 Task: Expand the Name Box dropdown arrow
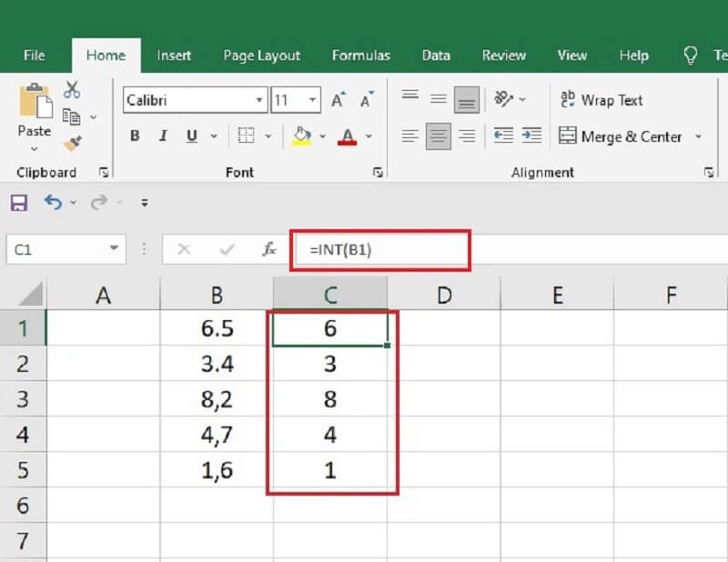114,248
